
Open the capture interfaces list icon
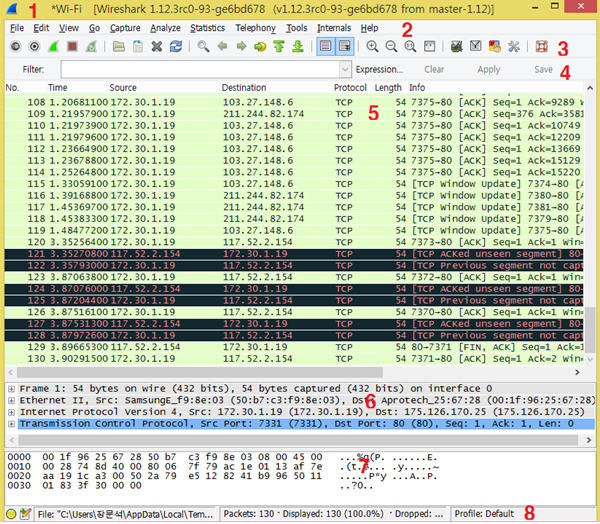point(15,47)
